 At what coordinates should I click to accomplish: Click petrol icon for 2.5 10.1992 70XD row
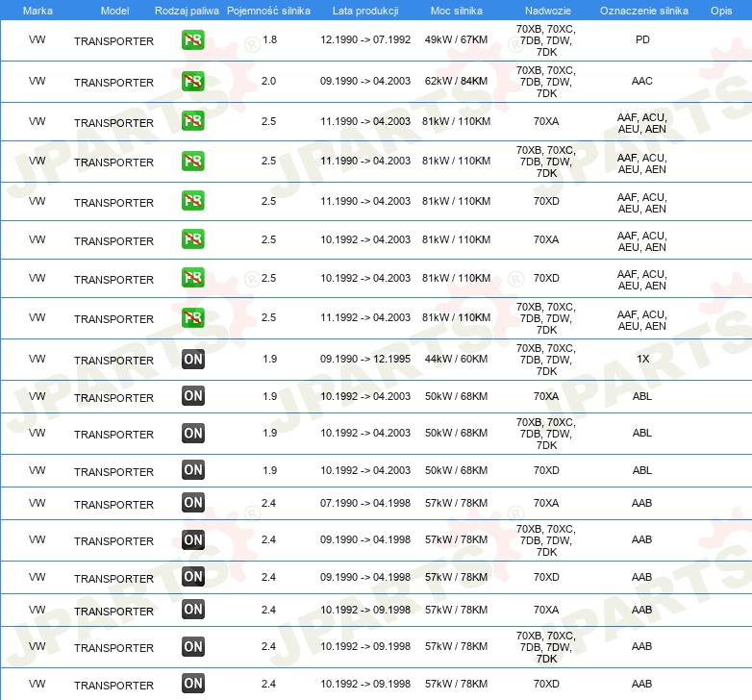(192, 278)
